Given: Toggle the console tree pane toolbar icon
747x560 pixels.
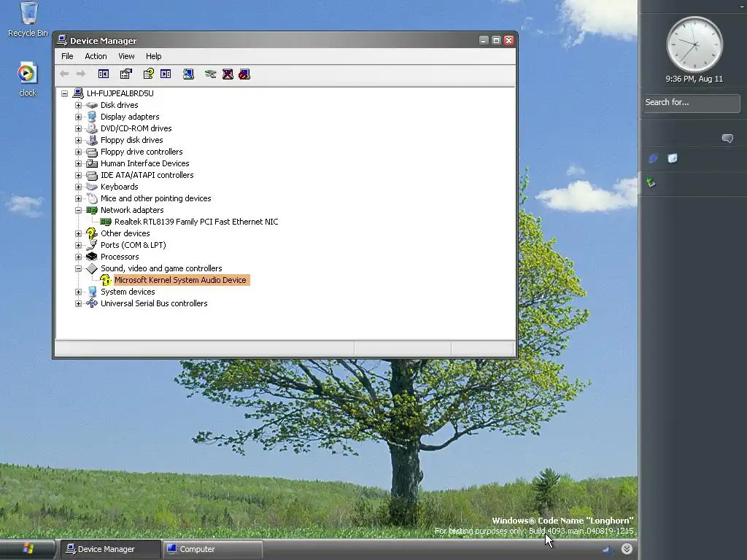Looking at the screenshot, I should (104, 74).
